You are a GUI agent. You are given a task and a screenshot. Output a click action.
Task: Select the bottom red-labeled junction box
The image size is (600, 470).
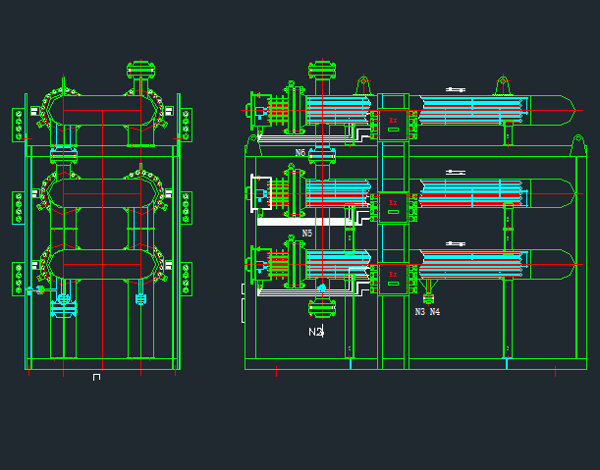click(393, 275)
